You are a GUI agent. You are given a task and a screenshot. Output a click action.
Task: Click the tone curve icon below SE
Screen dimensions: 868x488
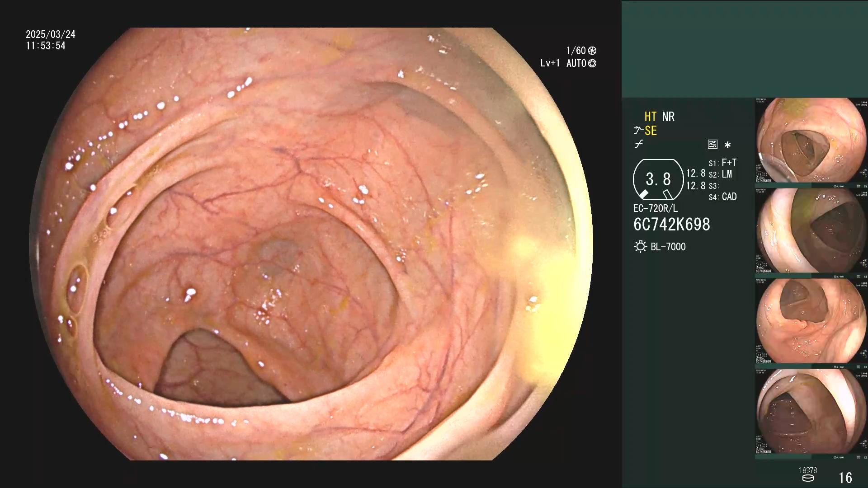click(x=639, y=144)
